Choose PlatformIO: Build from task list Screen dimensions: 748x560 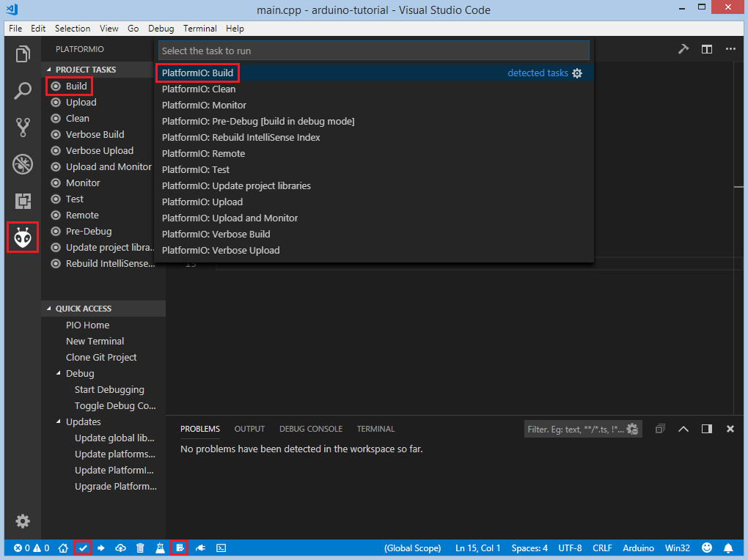(375, 73)
